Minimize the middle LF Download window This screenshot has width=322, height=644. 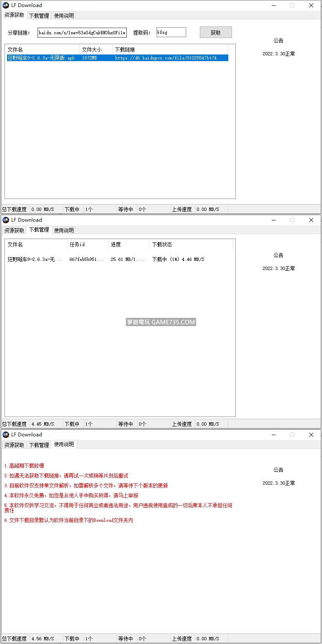(x=273, y=220)
